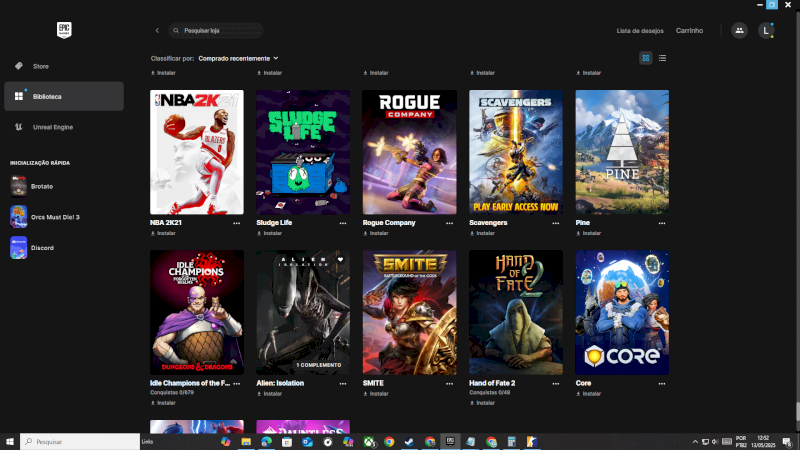This screenshot has width=800, height=450.
Task: Open Microsoft Edge from taskbar
Action: click(x=266, y=441)
